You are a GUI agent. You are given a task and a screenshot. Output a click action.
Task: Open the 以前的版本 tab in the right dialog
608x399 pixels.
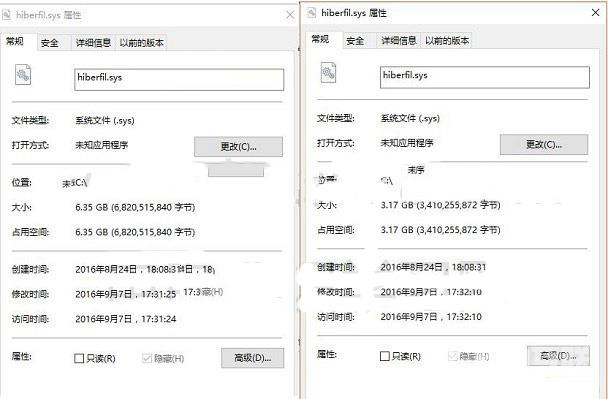(447, 41)
